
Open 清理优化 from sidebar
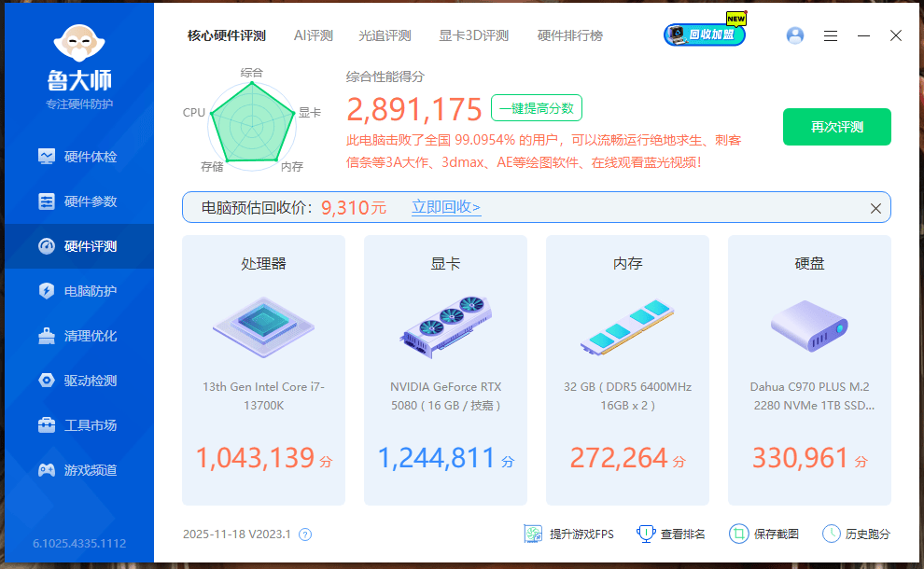(79, 336)
